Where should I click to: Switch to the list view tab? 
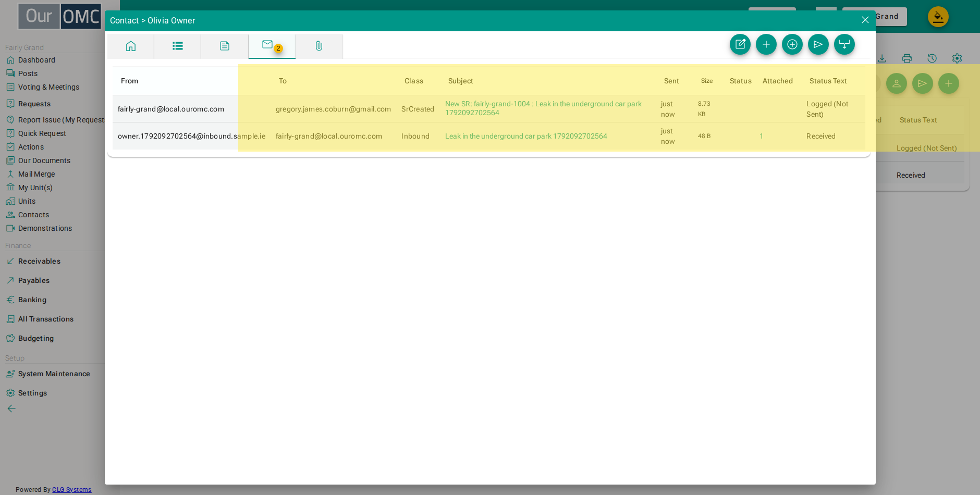click(x=178, y=46)
